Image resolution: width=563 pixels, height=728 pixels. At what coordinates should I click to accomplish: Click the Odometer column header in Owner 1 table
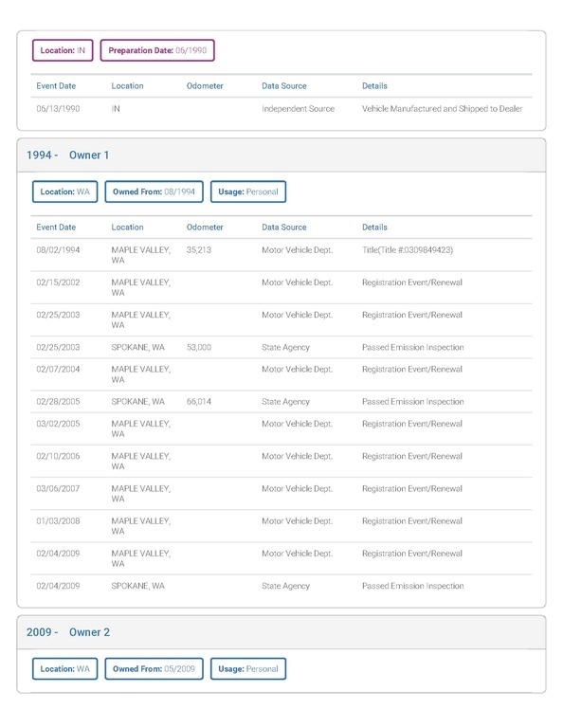tap(205, 227)
